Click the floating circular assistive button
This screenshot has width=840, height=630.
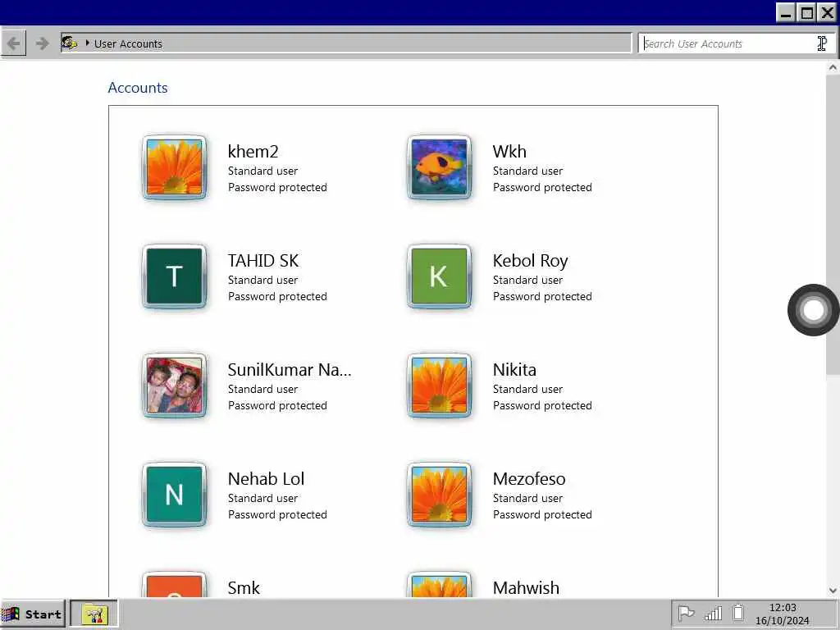pos(813,310)
